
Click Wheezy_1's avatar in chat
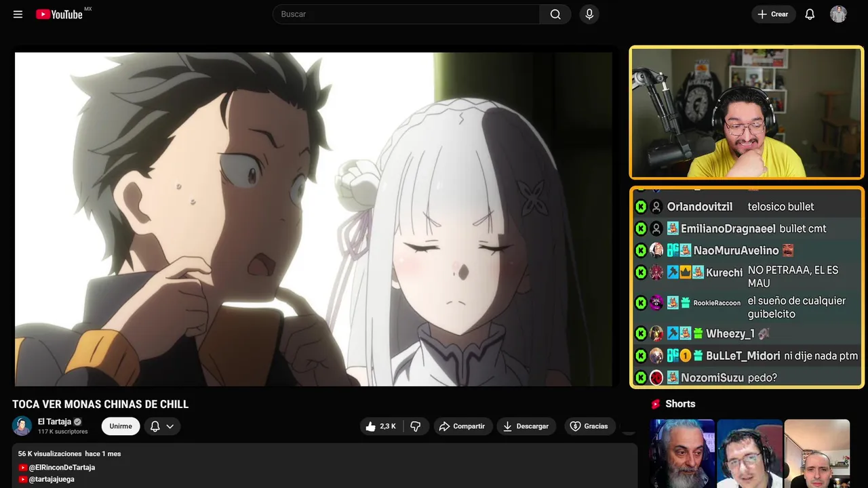click(x=656, y=333)
